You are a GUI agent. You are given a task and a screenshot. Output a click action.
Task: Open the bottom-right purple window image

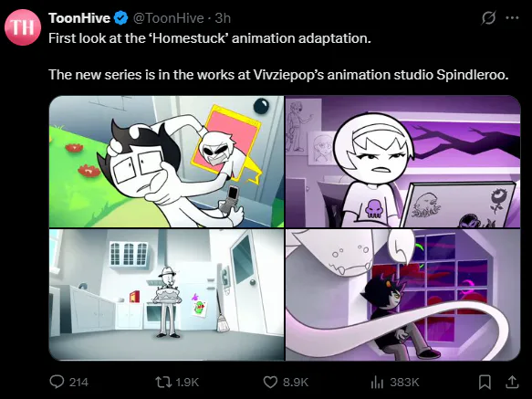402,295
